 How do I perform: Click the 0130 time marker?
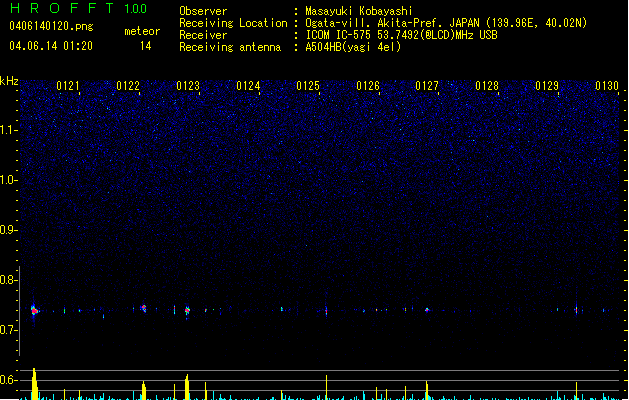coord(607,86)
